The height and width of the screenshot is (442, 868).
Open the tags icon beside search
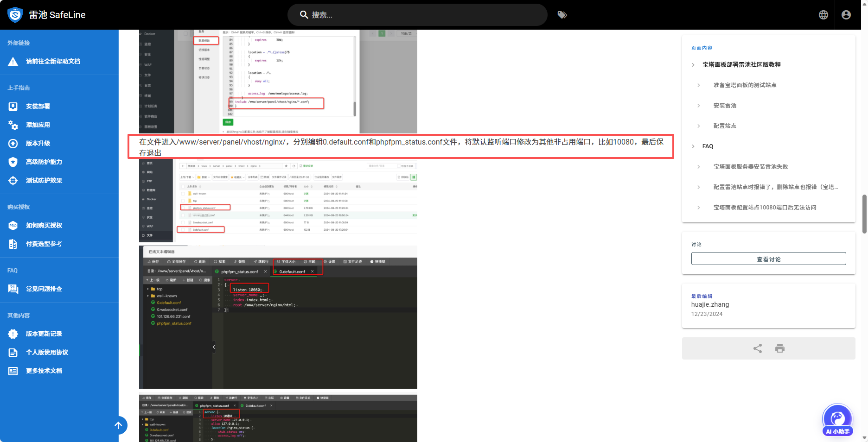pyautogui.click(x=562, y=15)
